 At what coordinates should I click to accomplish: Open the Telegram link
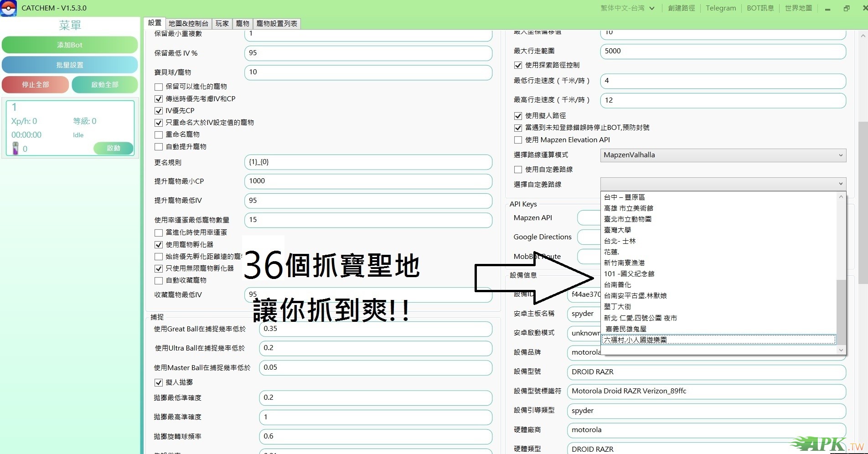[721, 8]
